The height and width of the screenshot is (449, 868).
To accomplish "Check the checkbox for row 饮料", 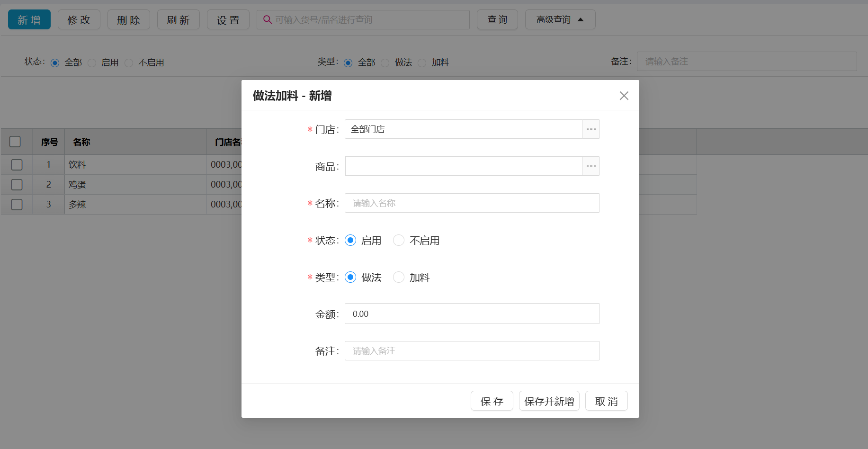I will pos(17,164).
